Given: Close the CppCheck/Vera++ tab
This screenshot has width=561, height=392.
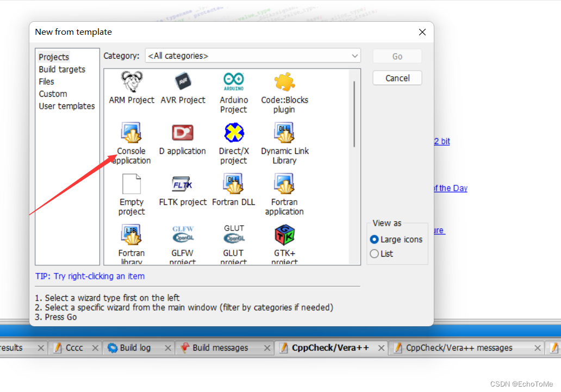Looking at the screenshot, I should pos(382,348).
